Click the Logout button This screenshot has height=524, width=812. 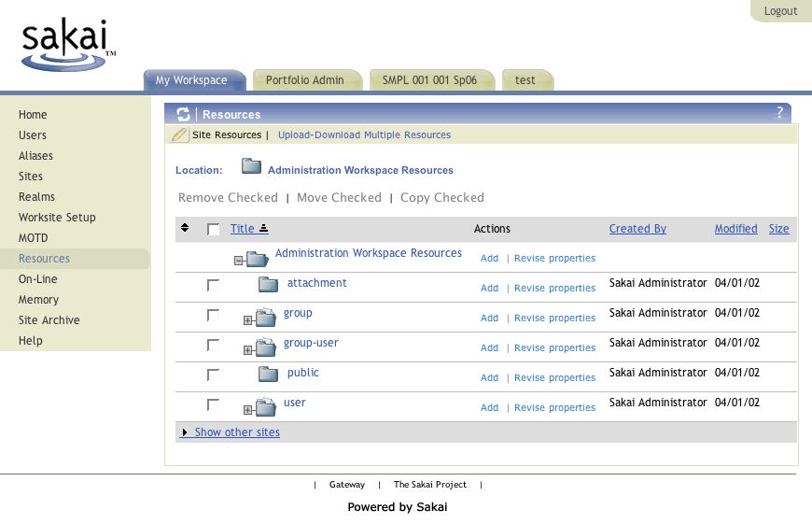[780, 11]
